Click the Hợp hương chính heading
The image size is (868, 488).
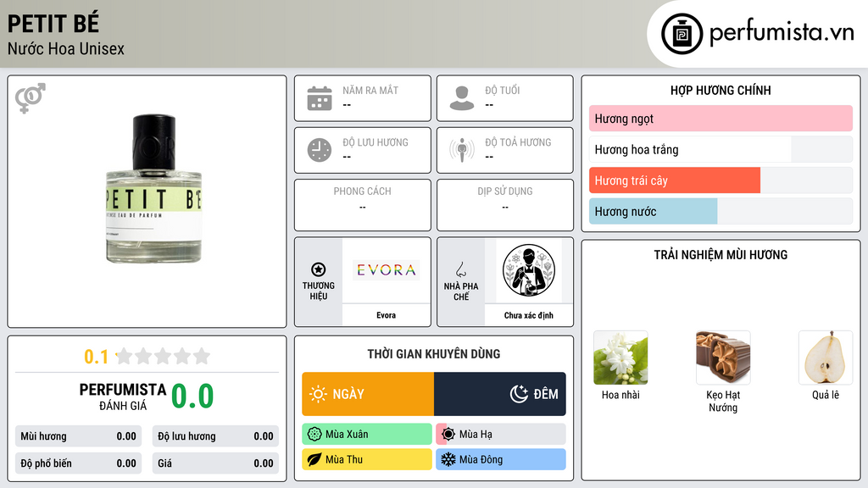point(721,90)
